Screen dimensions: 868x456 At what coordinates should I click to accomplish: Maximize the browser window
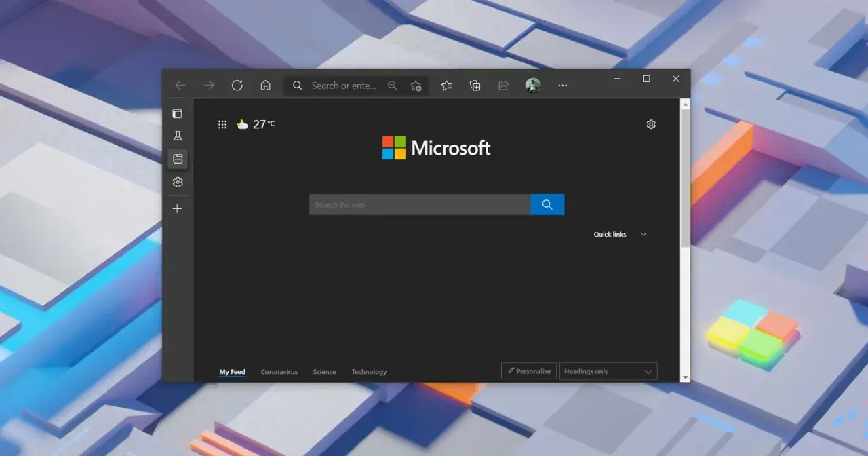[x=646, y=79]
